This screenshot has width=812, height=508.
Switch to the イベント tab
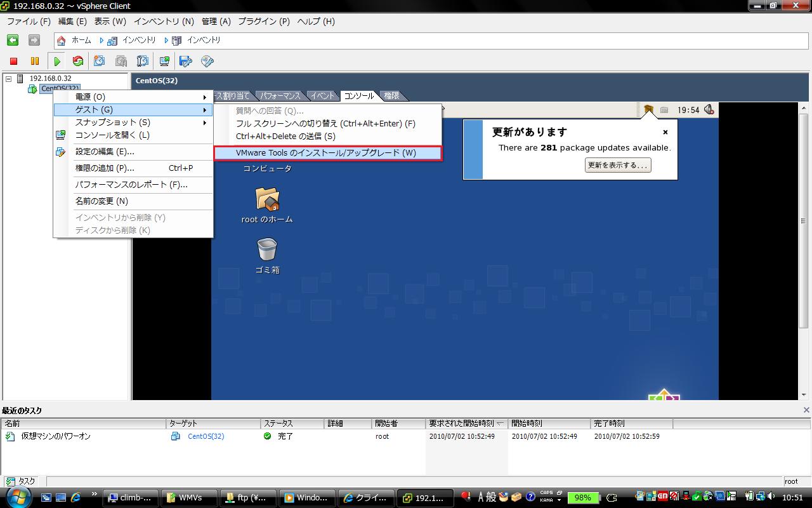tap(322, 96)
